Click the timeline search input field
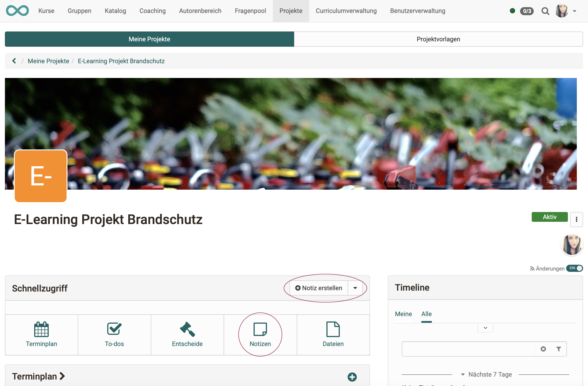Image resolution: width=588 pixels, height=386 pixels. click(468, 349)
